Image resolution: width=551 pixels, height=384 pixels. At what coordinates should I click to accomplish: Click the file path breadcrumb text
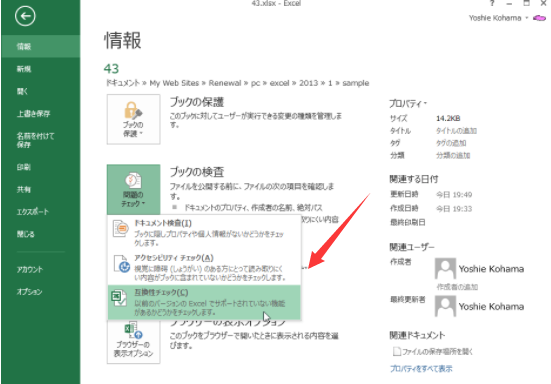[238, 83]
